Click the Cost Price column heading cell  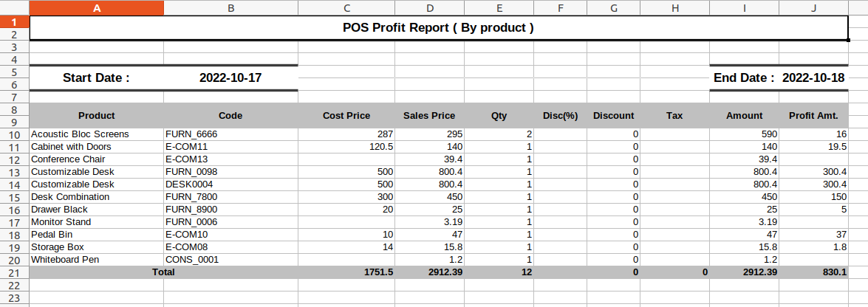coord(346,116)
